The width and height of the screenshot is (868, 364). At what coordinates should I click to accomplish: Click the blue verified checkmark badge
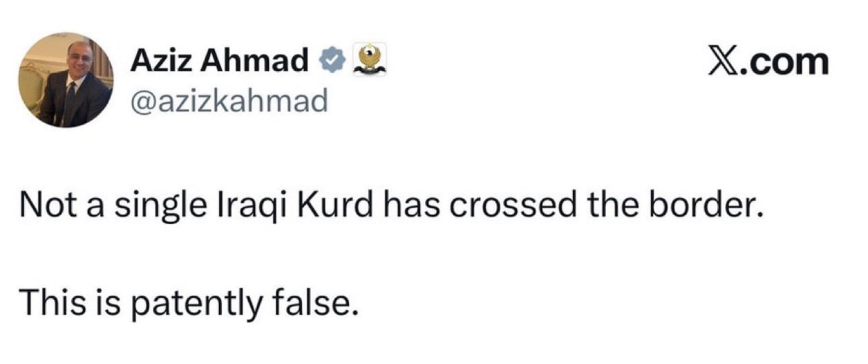coord(331,62)
